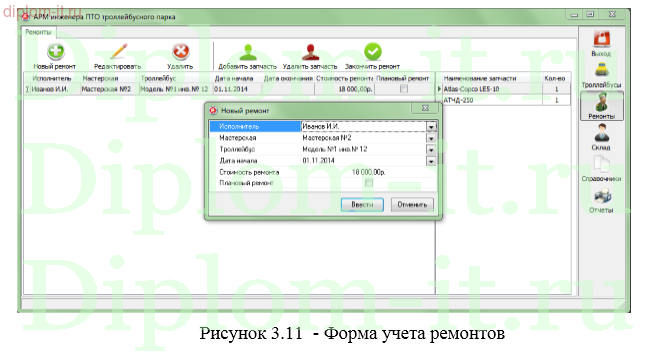Click the app icon in main title bar
648x361 pixels.
26,17
